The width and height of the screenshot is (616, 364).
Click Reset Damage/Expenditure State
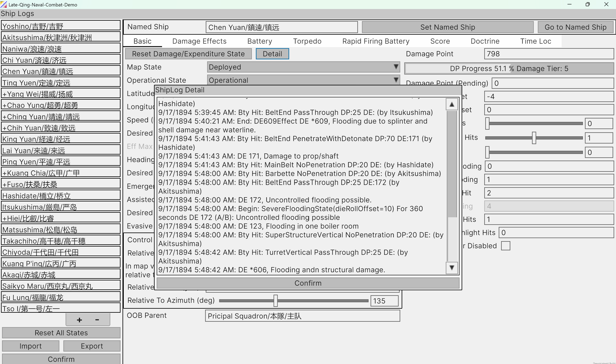(x=188, y=54)
